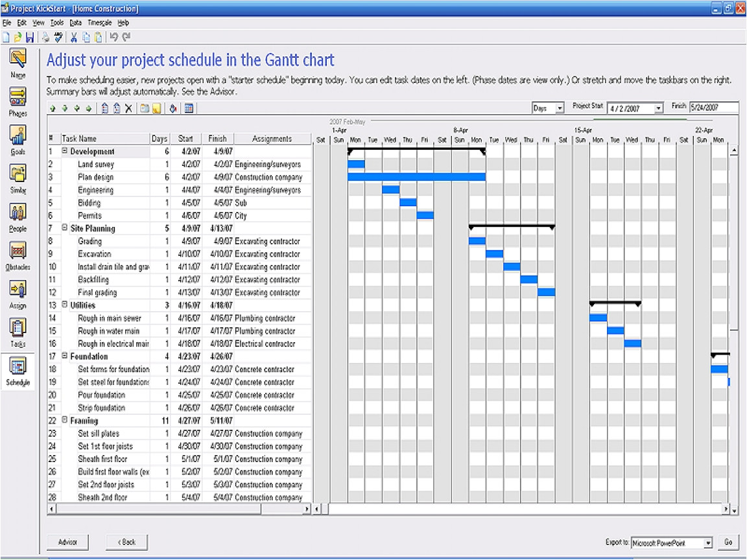
Task: Open the Phases step in sidebar
Action: pos(18,98)
